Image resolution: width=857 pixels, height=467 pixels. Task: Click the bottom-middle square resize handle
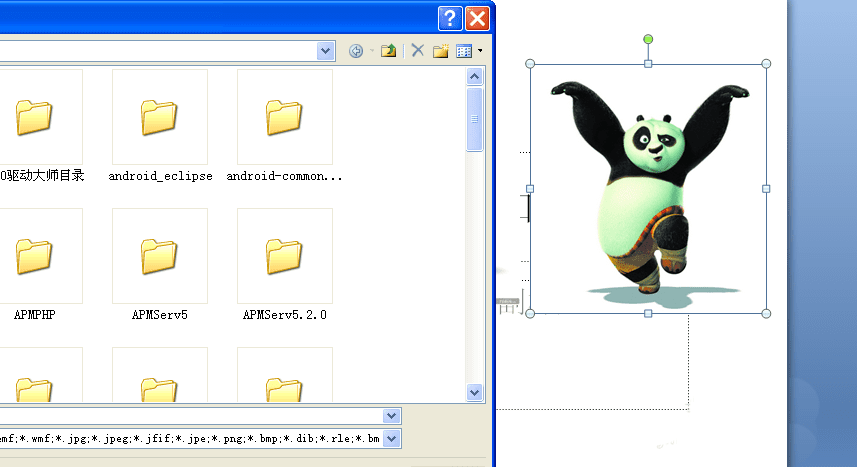[648, 314]
